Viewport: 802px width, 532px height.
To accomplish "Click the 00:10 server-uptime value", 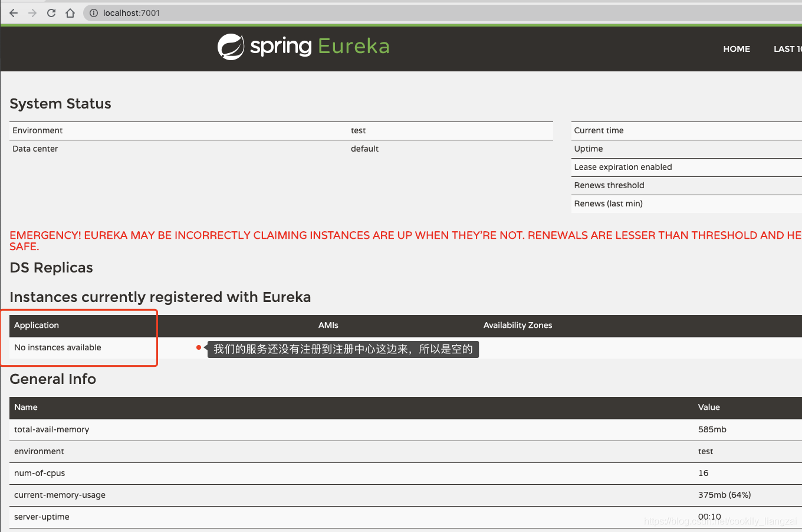I will pos(709,517).
